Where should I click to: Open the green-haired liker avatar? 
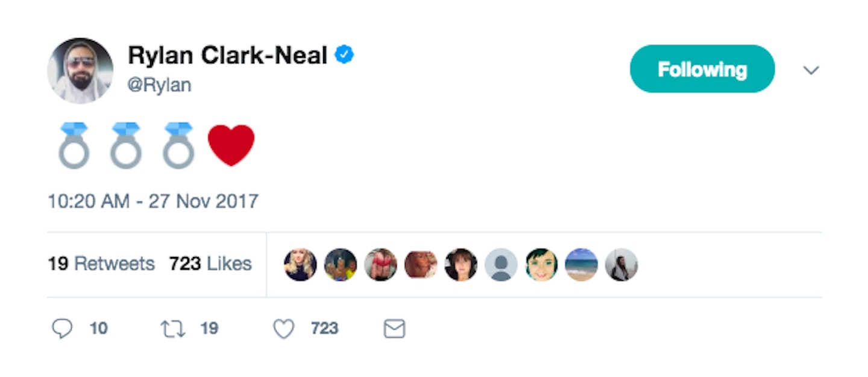(x=541, y=264)
